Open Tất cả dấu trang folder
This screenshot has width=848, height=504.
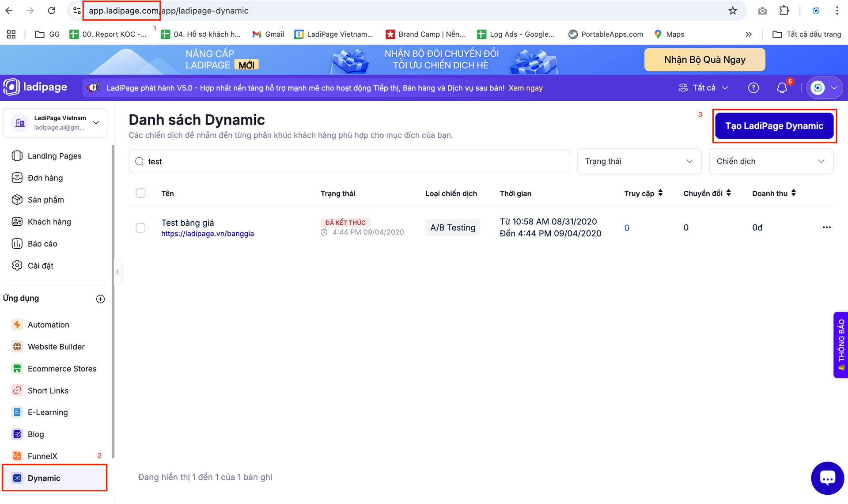(x=807, y=34)
